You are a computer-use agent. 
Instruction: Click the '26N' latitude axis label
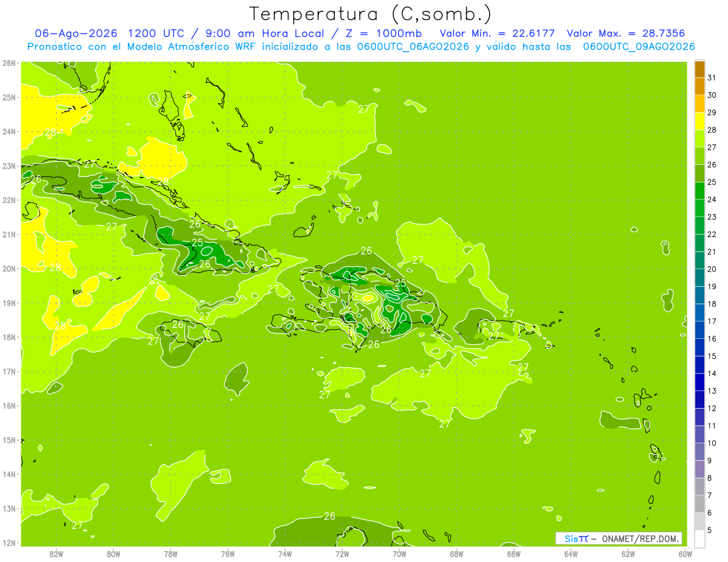tap(9, 63)
